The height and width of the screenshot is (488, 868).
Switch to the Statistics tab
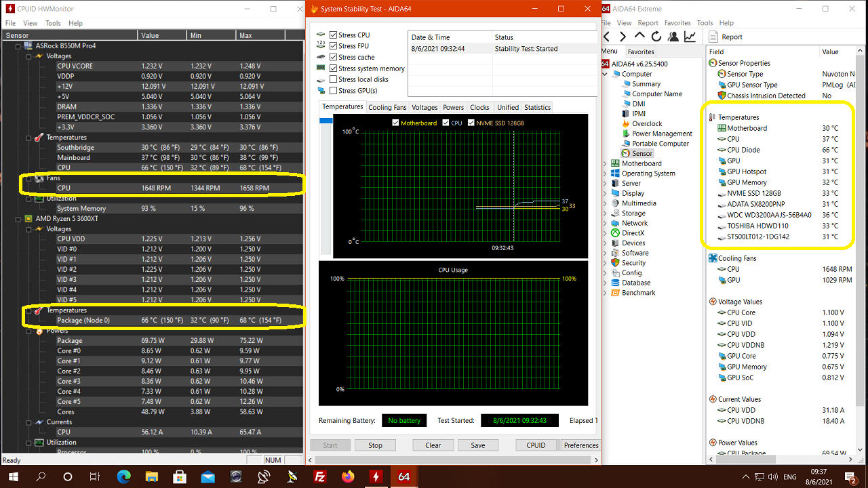click(537, 107)
